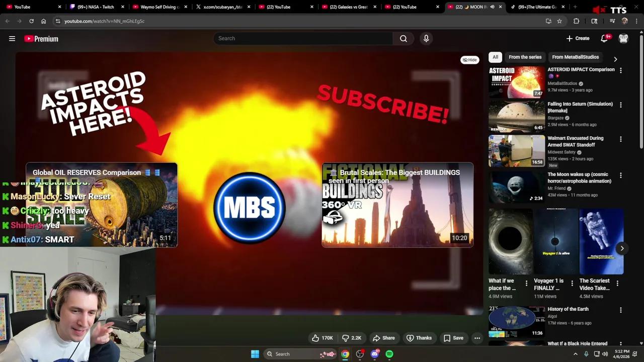Like the video with 170K thumbs up
644x362 pixels.
click(x=323, y=338)
